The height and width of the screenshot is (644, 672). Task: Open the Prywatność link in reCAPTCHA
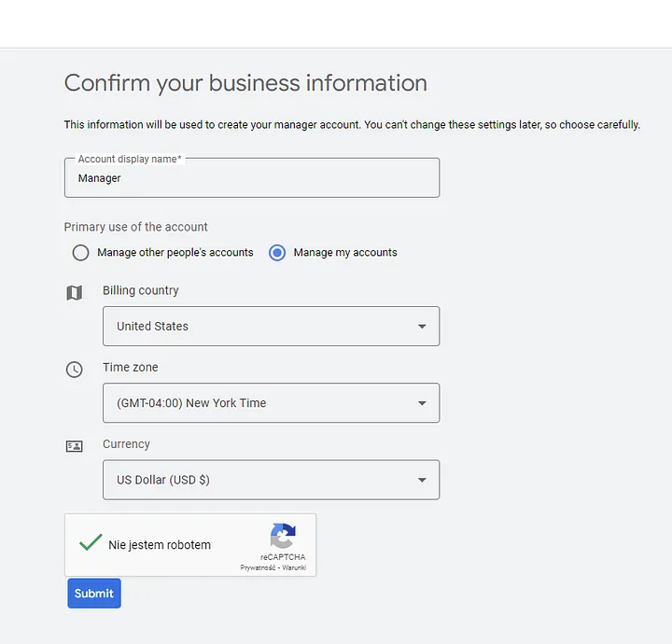point(258,567)
